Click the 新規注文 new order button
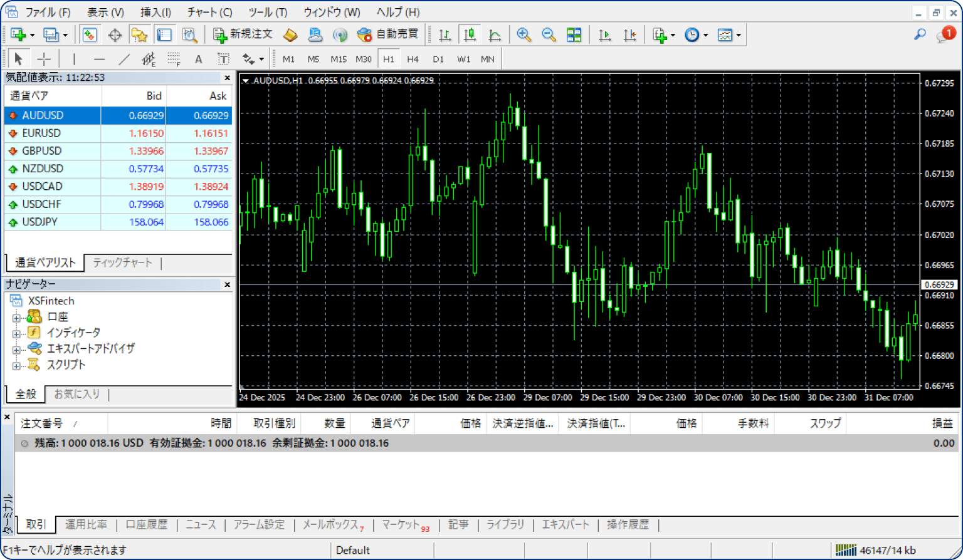Image resolution: width=963 pixels, height=560 pixels. pyautogui.click(x=243, y=34)
